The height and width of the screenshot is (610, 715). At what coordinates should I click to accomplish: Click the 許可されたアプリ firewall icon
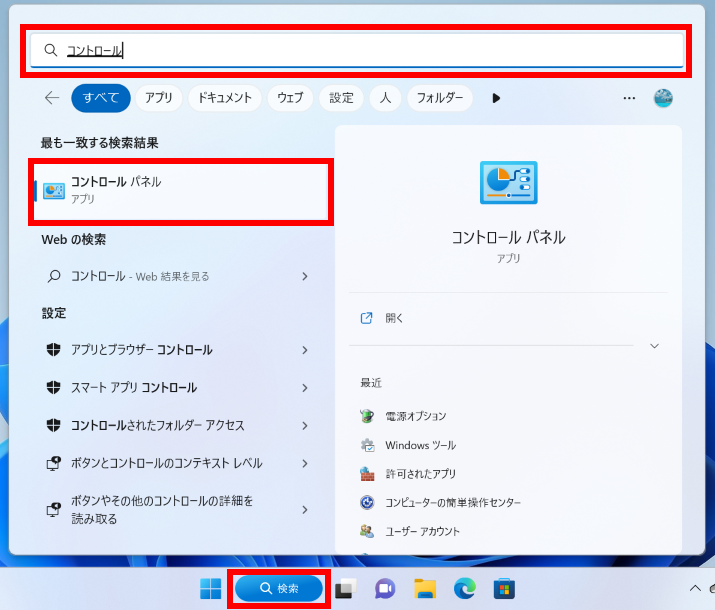(367, 474)
